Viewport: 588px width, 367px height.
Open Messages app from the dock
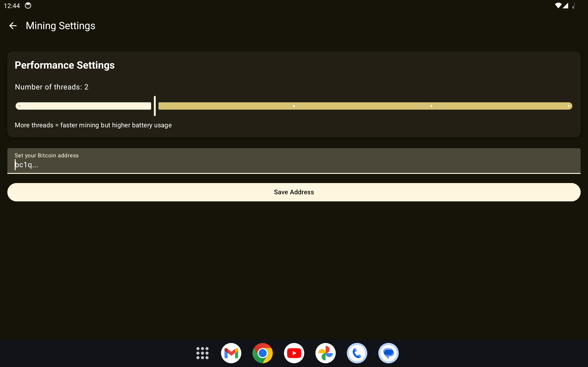click(388, 353)
